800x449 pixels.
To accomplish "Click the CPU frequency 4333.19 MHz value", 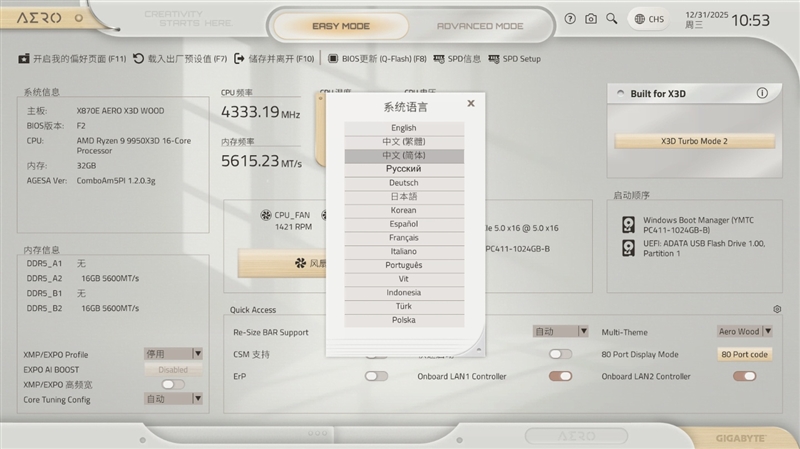I will [x=260, y=111].
